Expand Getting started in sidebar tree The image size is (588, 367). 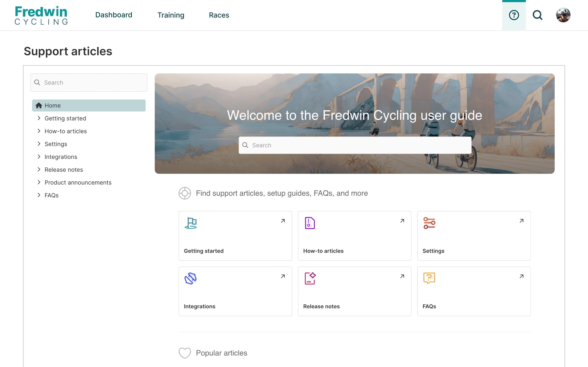(39, 118)
